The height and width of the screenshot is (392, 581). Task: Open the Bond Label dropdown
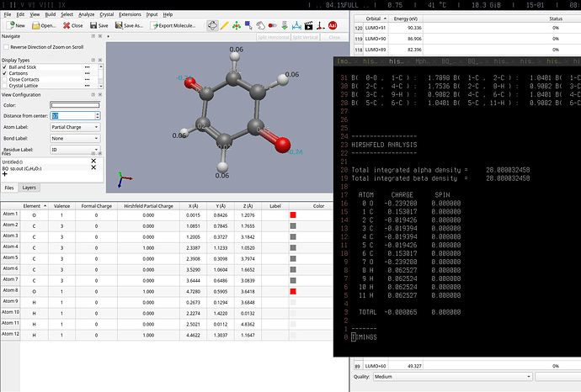pyautogui.click(x=75, y=138)
